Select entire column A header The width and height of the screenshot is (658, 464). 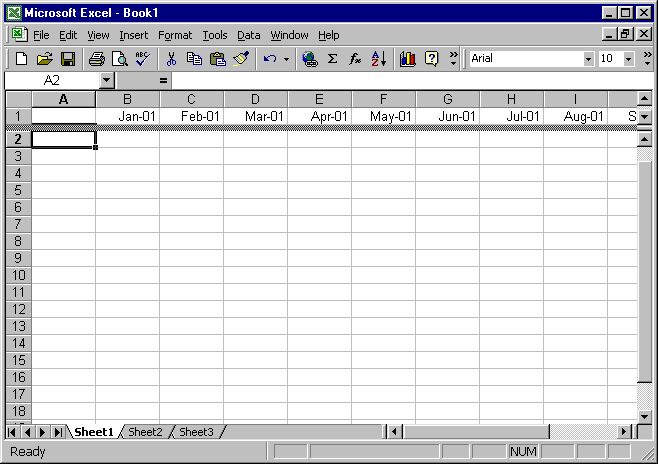coord(63,99)
